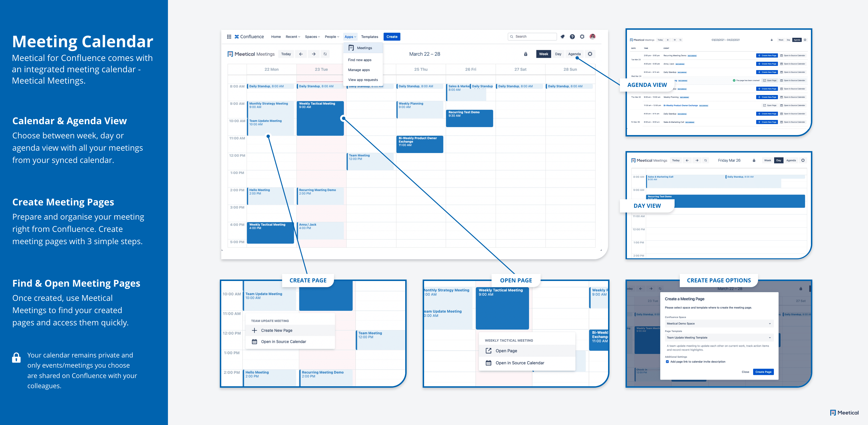This screenshot has height=425, width=868.
Task: Collapse the Apps dropdown
Action: 350,37
